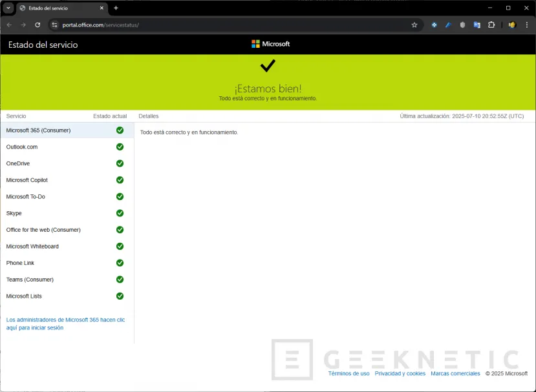Click the Términos de uso link

coord(348,373)
